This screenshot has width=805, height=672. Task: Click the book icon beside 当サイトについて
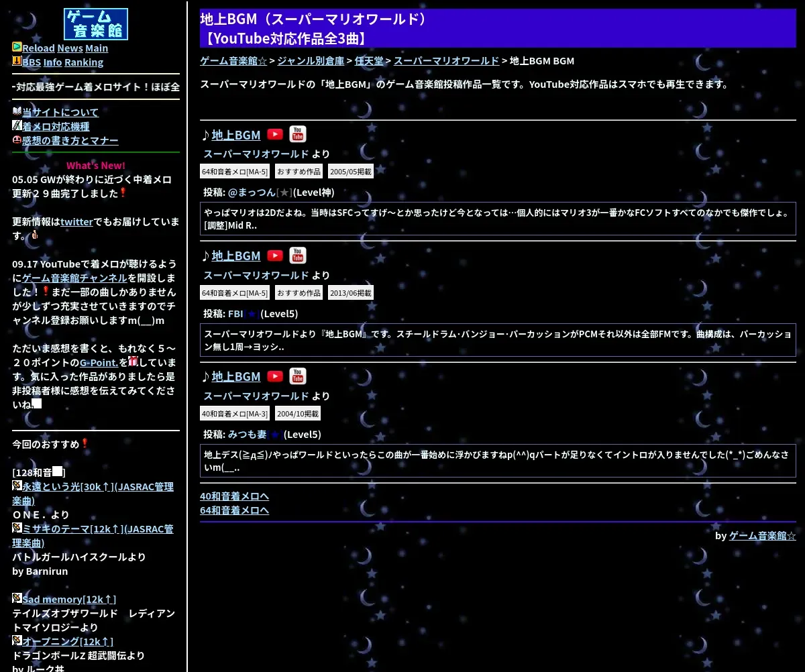point(17,111)
